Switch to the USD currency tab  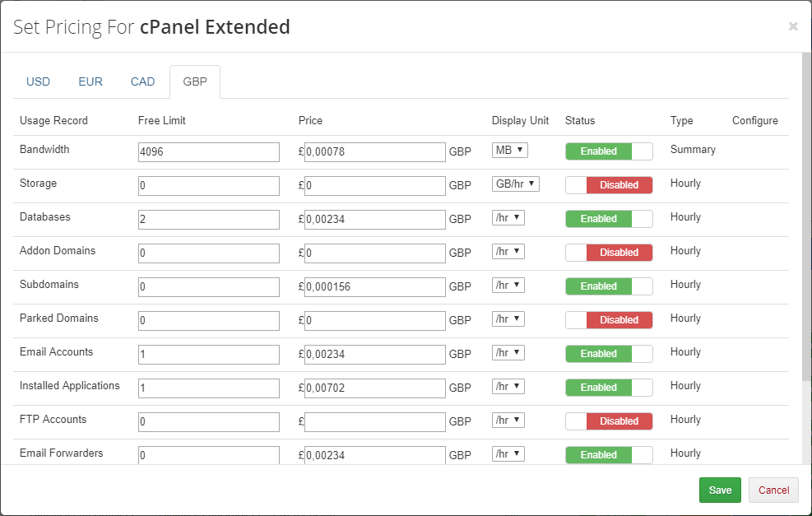point(38,82)
